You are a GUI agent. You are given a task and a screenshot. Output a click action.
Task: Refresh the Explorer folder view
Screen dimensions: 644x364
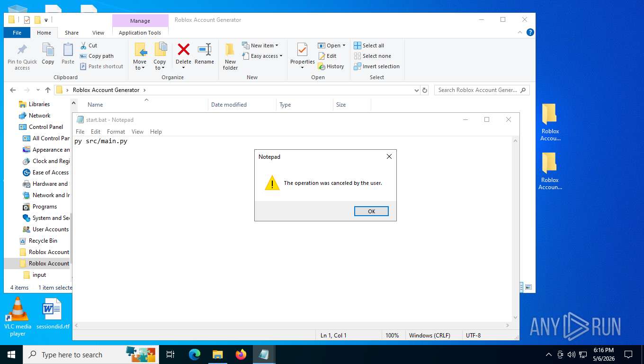click(425, 90)
